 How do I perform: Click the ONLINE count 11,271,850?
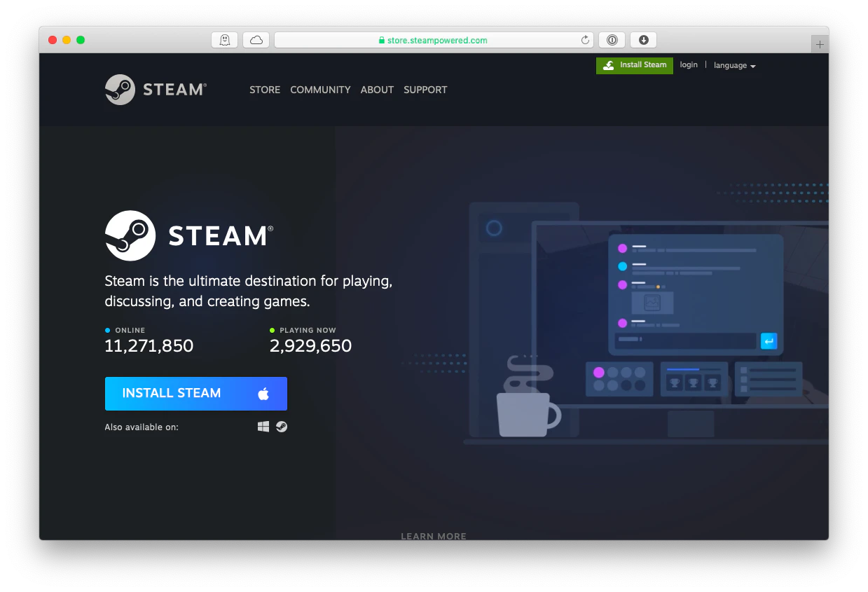tap(149, 345)
